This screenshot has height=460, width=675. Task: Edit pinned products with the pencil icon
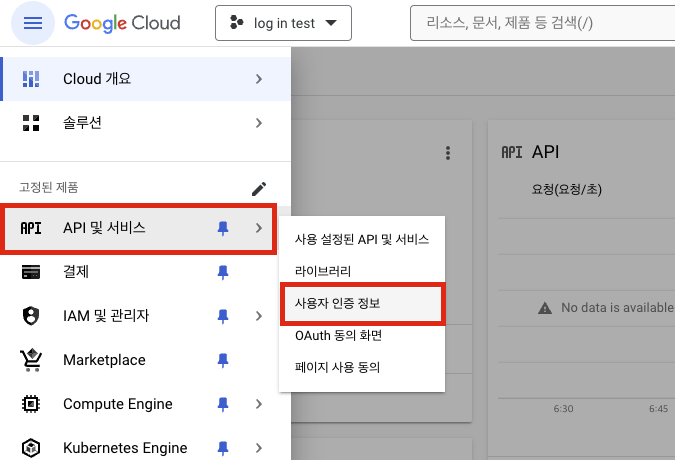[x=259, y=188]
